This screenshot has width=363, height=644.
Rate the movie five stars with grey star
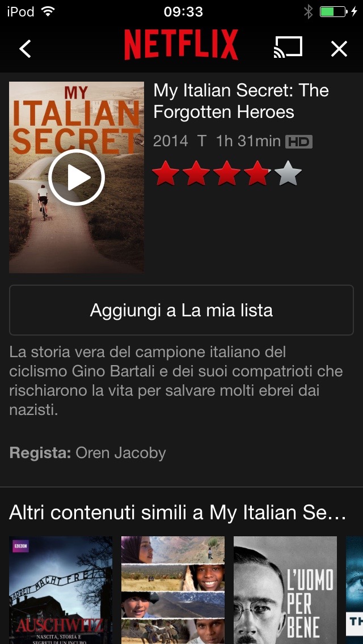[x=288, y=173]
